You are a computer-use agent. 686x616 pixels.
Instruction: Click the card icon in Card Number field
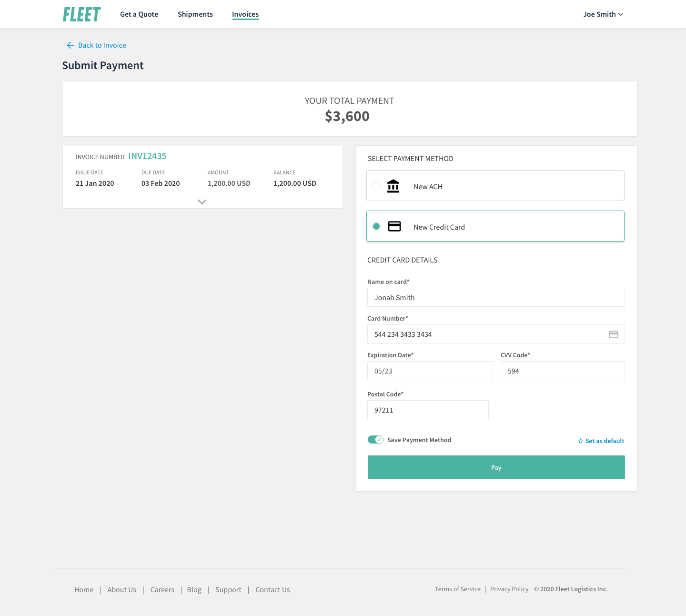[x=614, y=334]
